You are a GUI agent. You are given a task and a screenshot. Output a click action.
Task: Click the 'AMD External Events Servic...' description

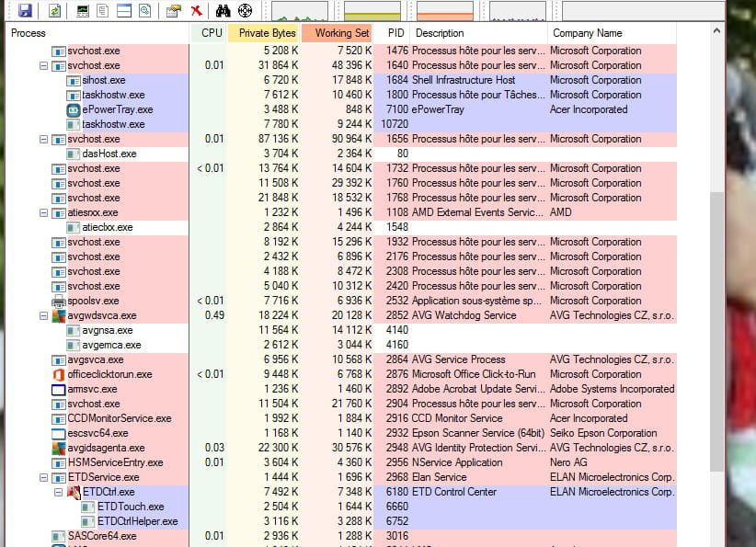477,212
